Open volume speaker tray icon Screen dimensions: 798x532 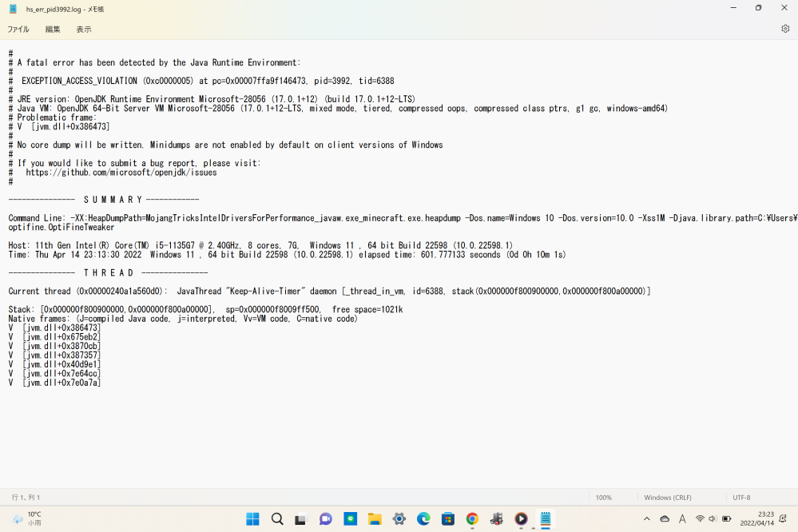pyautogui.click(x=713, y=518)
